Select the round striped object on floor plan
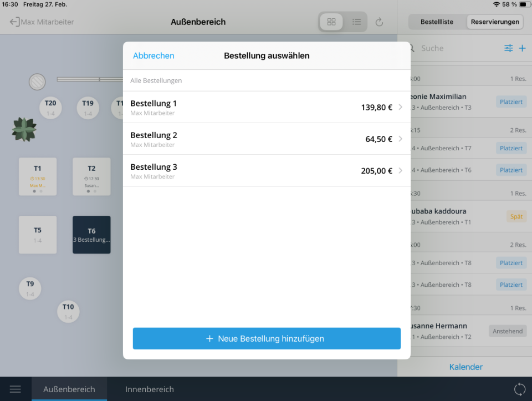532x401 pixels. tap(37, 82)
